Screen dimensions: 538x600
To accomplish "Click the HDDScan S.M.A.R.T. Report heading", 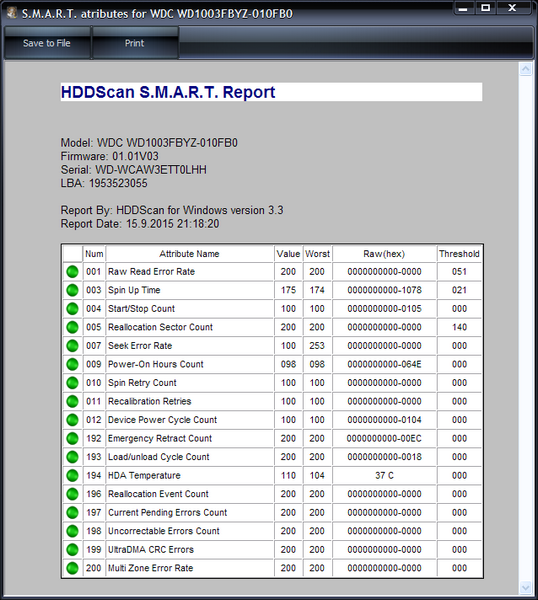I will coord(168,92).
